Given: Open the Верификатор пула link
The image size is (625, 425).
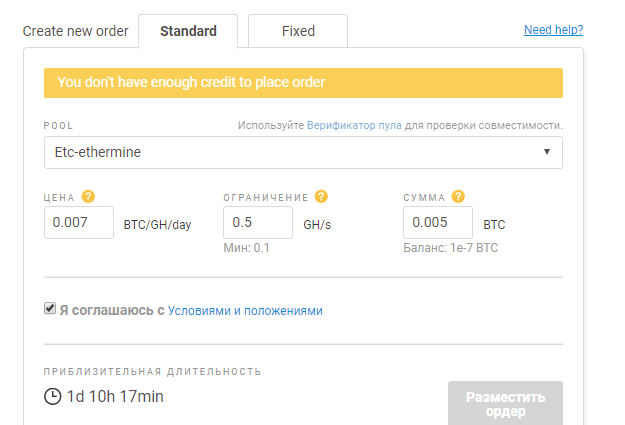Looking at the screenshot, I should (x=354, y=126).
